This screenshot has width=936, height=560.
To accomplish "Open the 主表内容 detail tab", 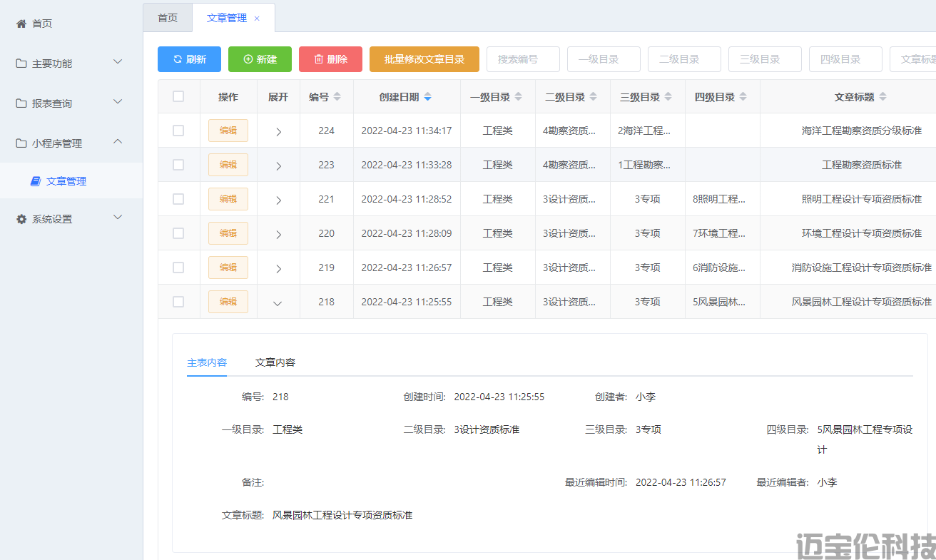I will [207, 362].
